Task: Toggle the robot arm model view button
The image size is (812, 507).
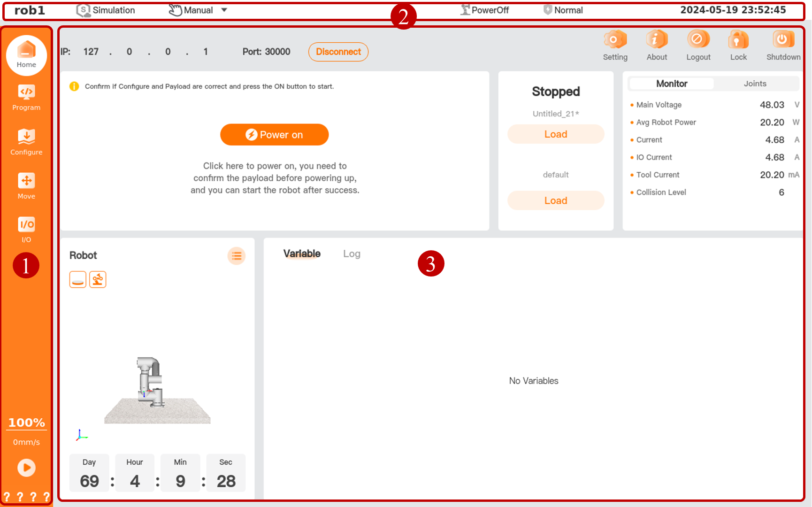Action: (98, 280)
